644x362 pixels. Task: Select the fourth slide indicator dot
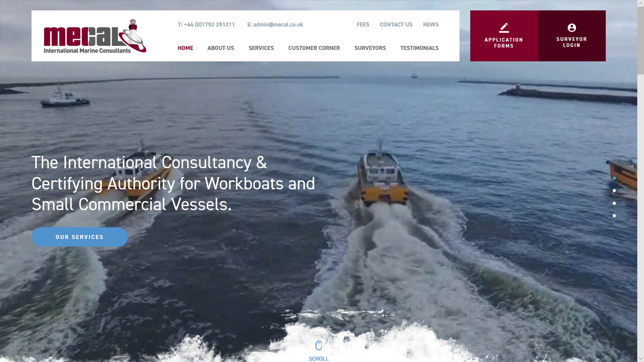pos(614,216)
